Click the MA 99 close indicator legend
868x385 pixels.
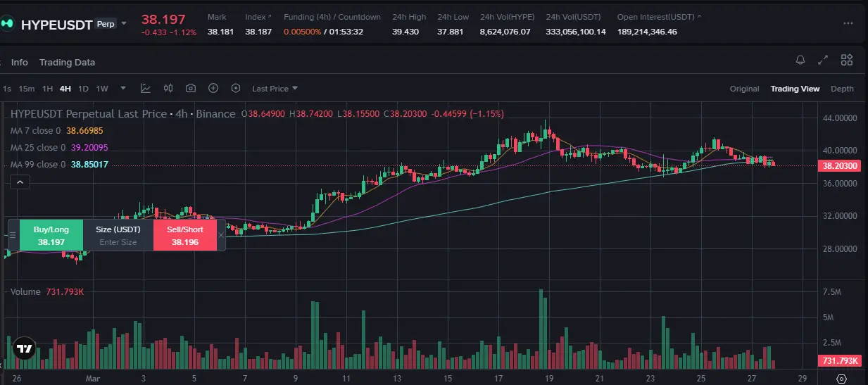(59, 165)
